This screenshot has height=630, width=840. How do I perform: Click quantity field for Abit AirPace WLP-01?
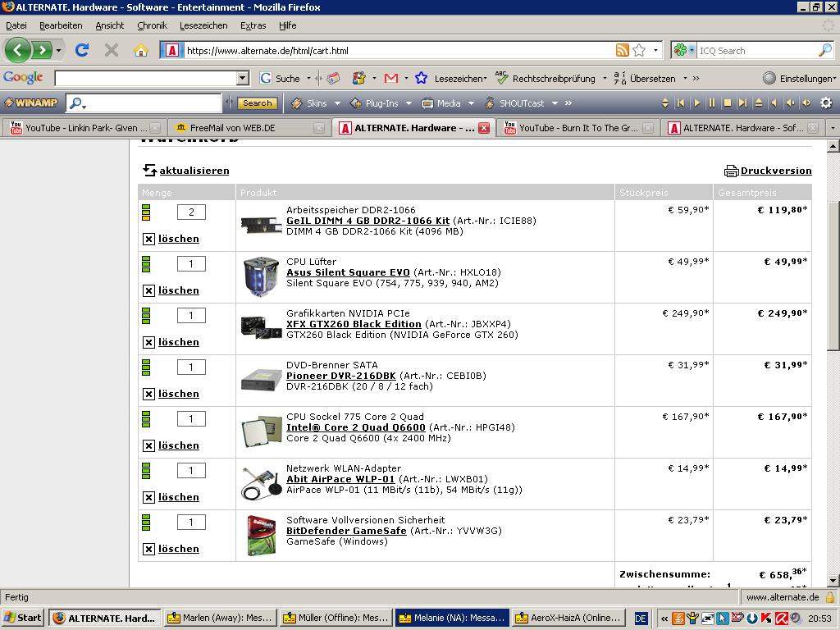coord(191,471)
